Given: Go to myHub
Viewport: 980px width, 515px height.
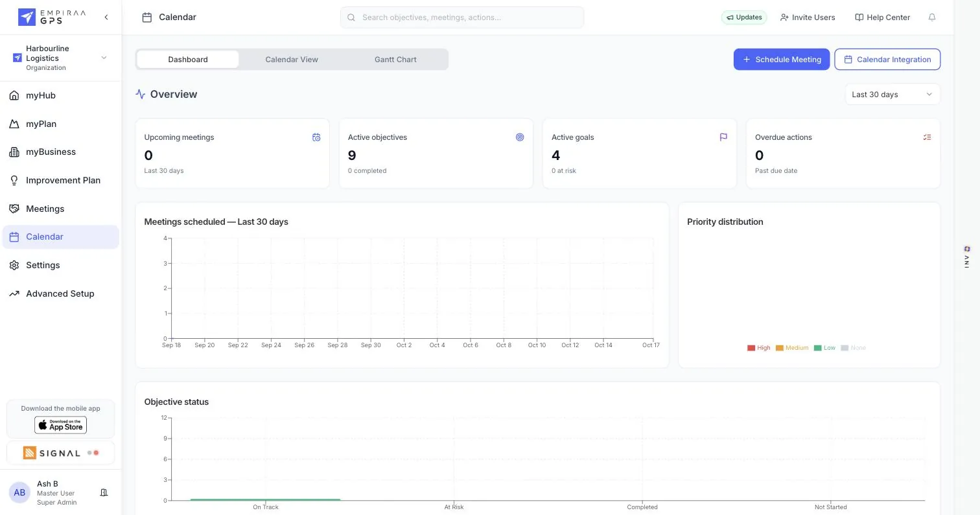Looking at the screenshot, I should point(60,95).
